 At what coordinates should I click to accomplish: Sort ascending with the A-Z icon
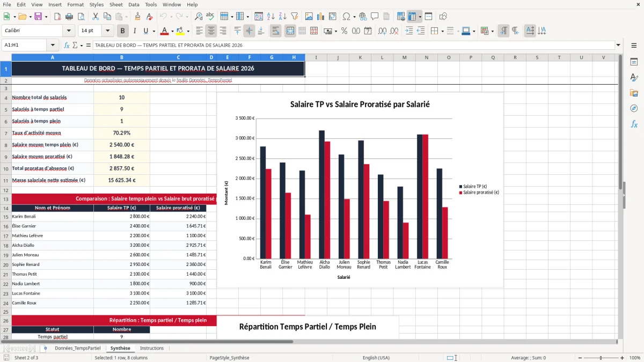pyautogui.click(x=271, y=17)
